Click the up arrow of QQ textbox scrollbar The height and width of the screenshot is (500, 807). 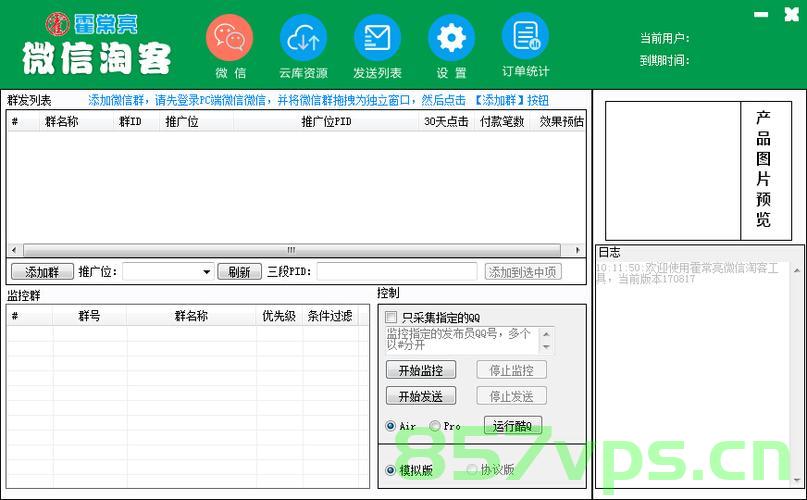[546, 334]
